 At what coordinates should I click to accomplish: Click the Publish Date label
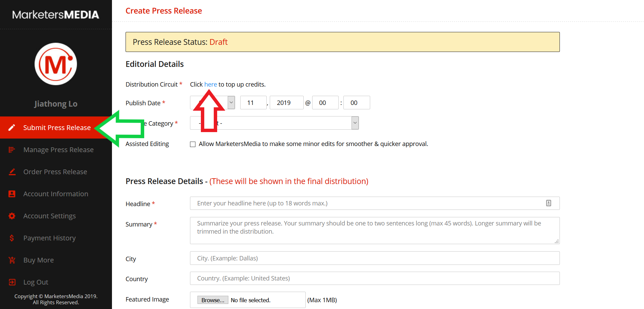[143, 103]
